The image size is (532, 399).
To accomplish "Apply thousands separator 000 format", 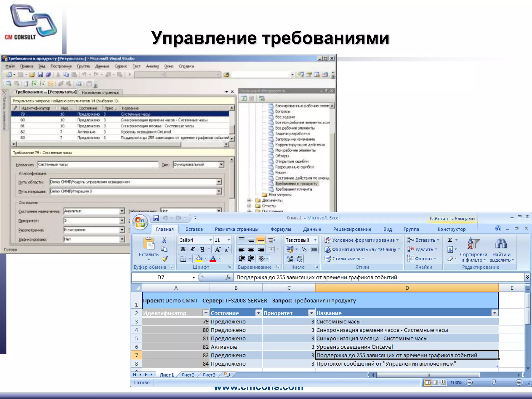I will 314,249.
